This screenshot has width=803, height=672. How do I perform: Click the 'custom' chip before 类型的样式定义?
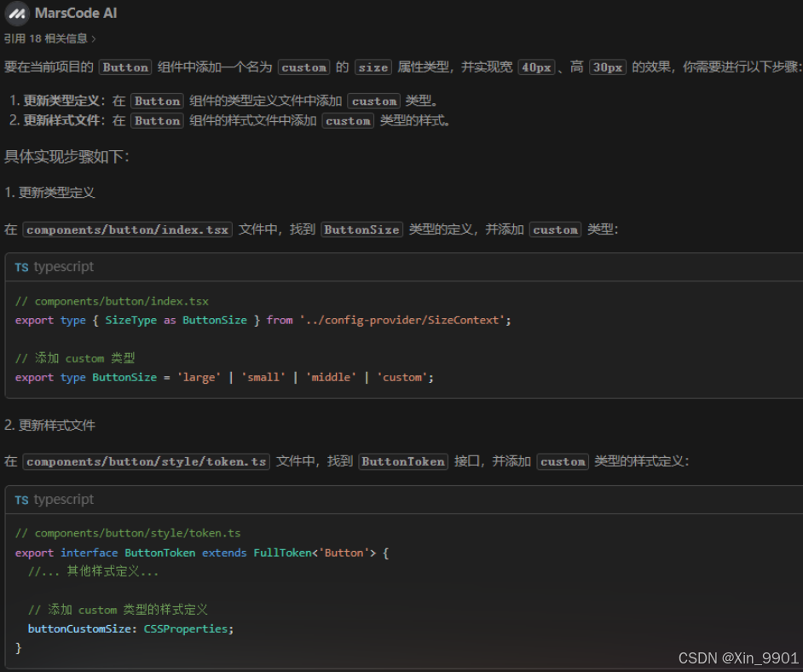[563, 461]
